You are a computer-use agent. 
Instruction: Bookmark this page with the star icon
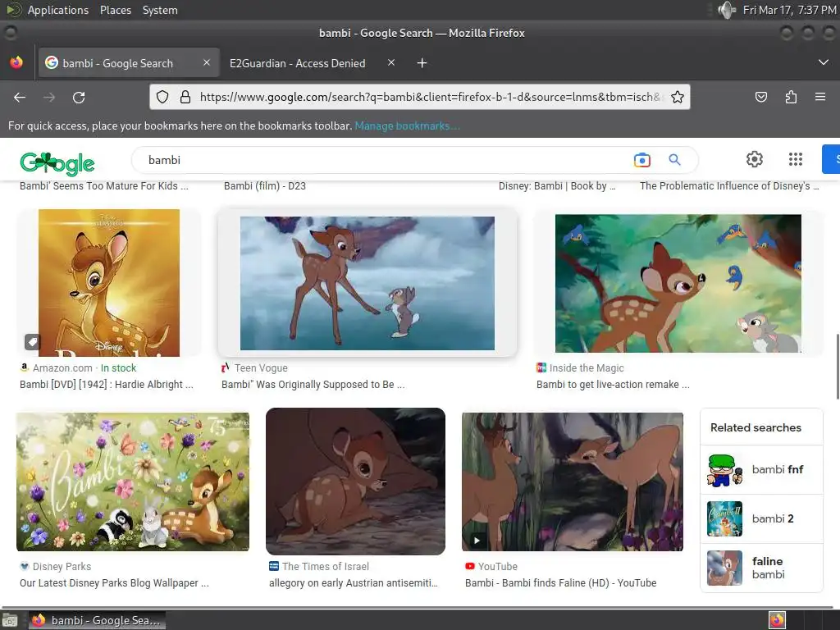coord(677,97)
